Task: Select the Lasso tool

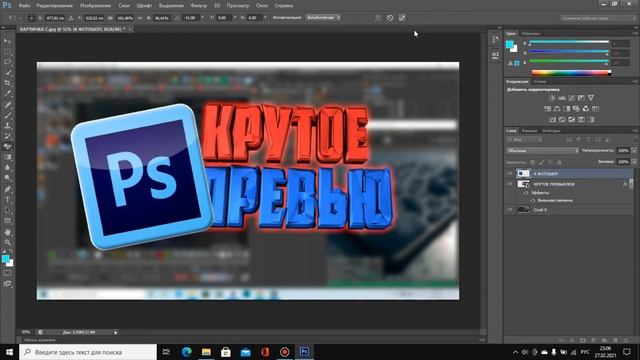Action: tap(7, 62)
